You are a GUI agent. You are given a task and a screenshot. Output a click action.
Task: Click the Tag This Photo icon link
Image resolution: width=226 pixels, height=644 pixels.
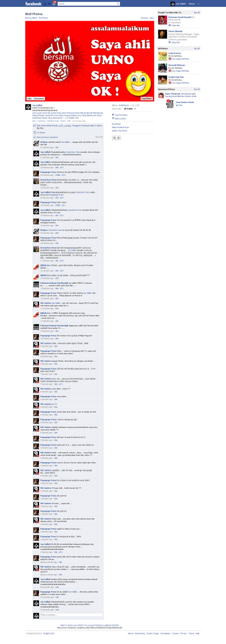[x=113, y=115]
